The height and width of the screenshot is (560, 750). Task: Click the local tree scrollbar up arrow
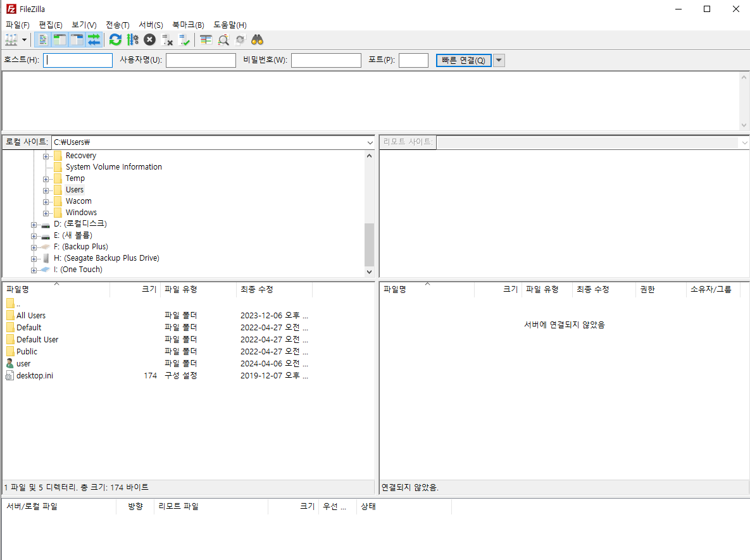click(369, 156)
